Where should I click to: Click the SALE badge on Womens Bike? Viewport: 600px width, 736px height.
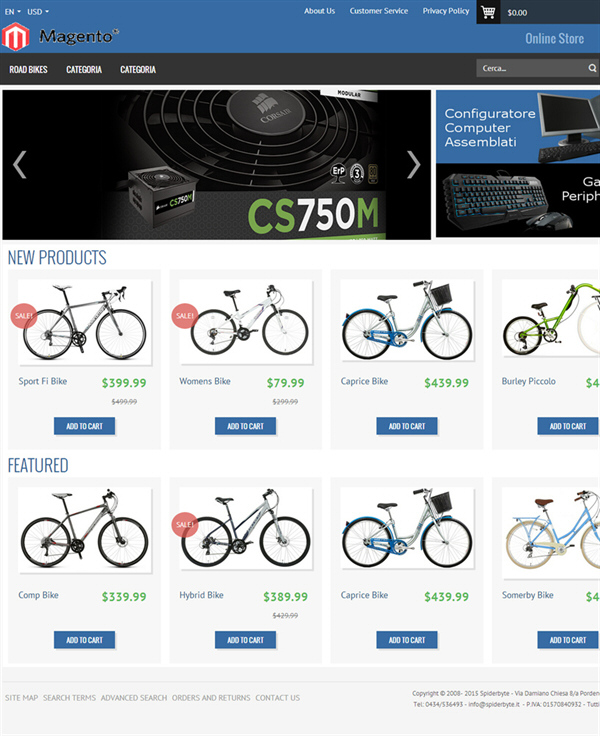185,315
